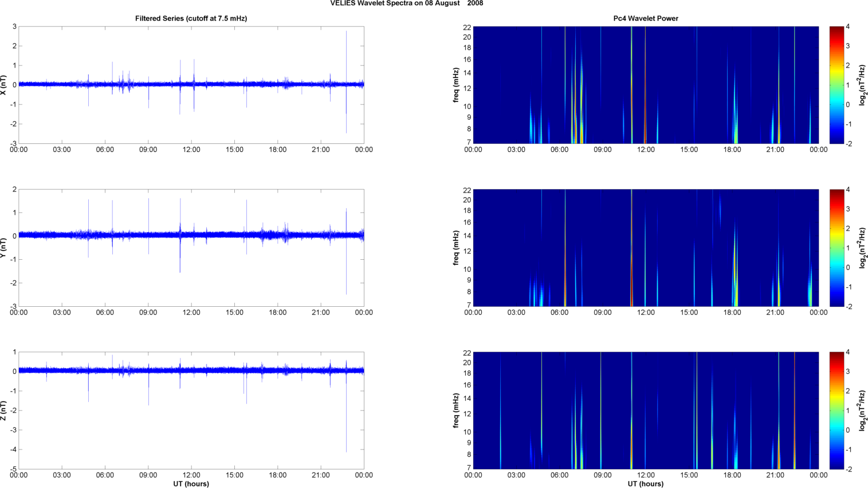Click the "VELIES Wavelet Spectra on 08 August 2008" title

pyautogui.click(x=406, y=3)
